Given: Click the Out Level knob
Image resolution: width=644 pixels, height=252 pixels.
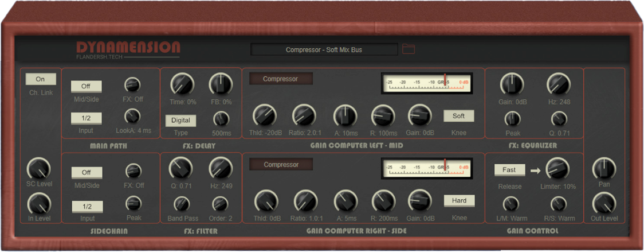Looking at the screenshot, I should tap(604, 203).
